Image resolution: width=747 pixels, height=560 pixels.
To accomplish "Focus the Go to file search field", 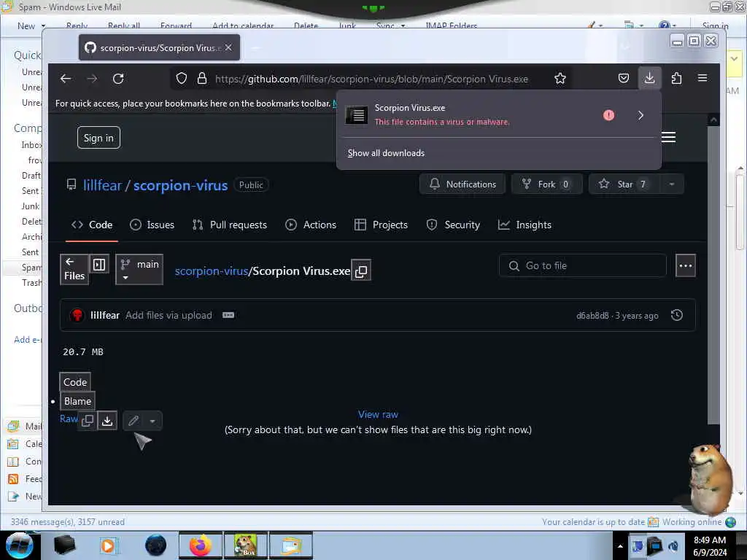I will pos(582,265).
